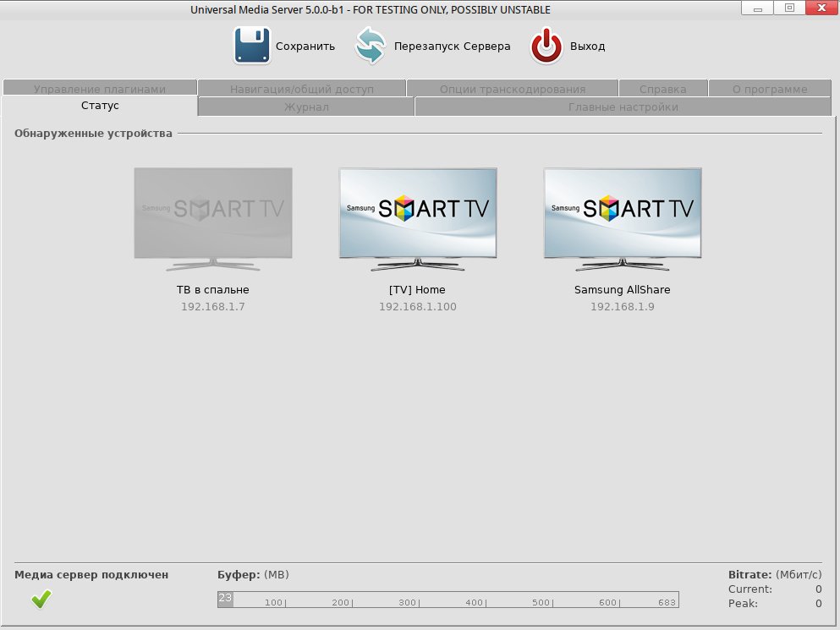Click the red Выход power icon
Screen dimensions: 840x630
[546, 46]
